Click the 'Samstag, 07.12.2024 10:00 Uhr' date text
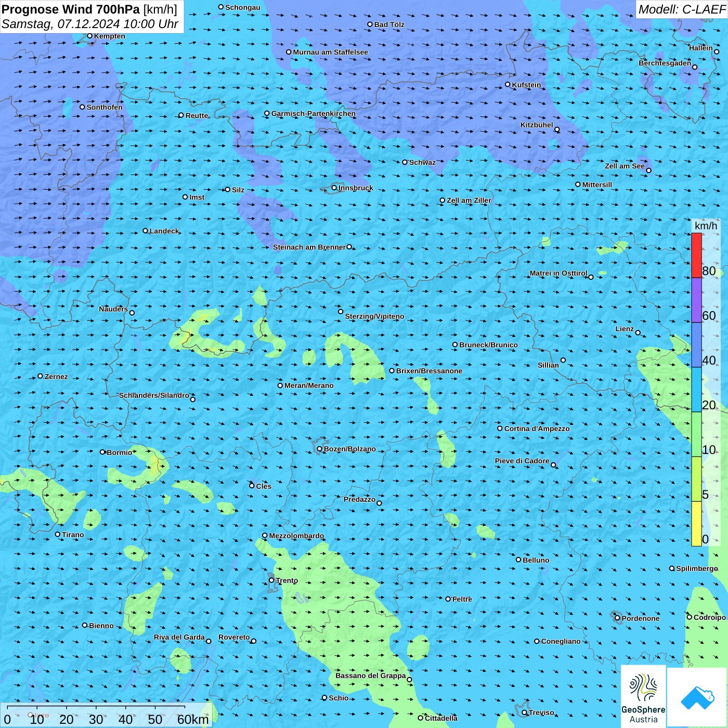The height and width of the screenshot is (728, 728). tap(90, 24)
